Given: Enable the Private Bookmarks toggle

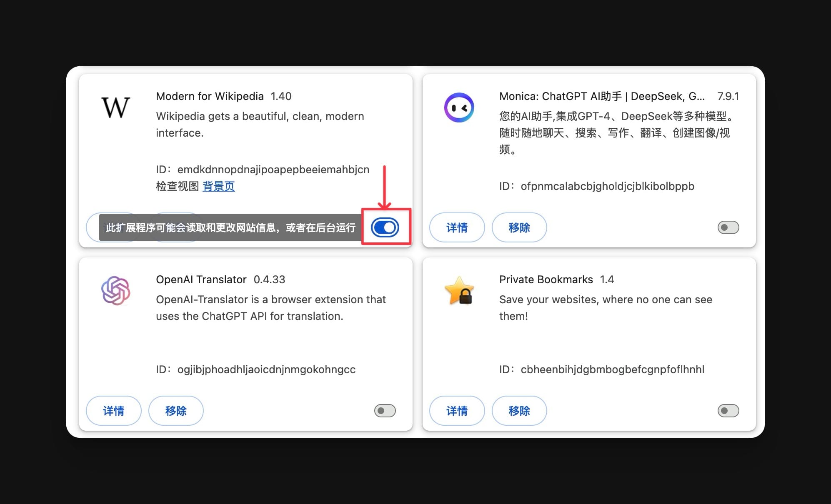Looking at the screenshot, I should pyautogui.click(x=728, y=411).
